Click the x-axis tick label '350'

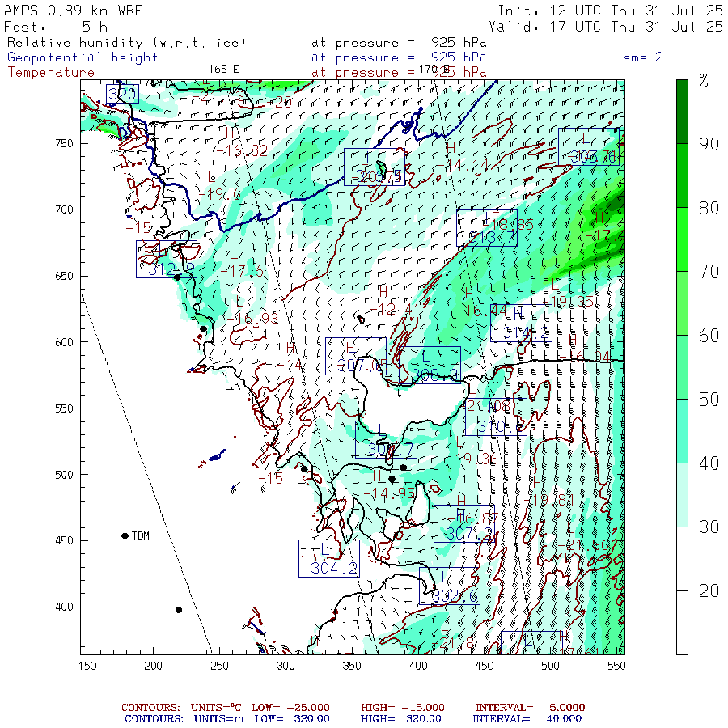(352, 666)
